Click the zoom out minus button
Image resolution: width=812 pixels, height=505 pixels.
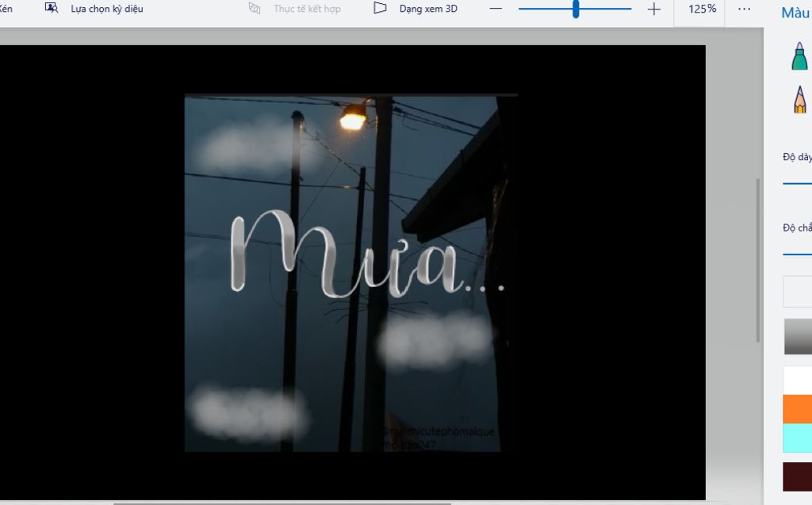coord(496,9)
